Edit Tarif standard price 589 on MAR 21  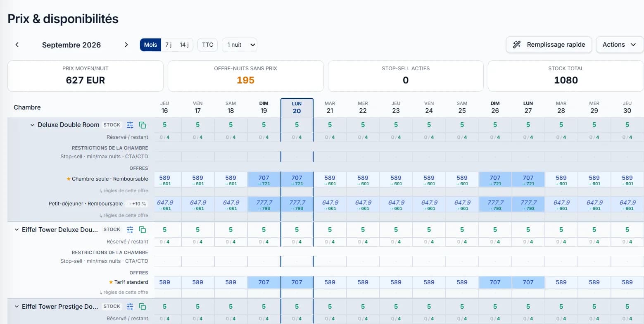click(x=330, y=282)
